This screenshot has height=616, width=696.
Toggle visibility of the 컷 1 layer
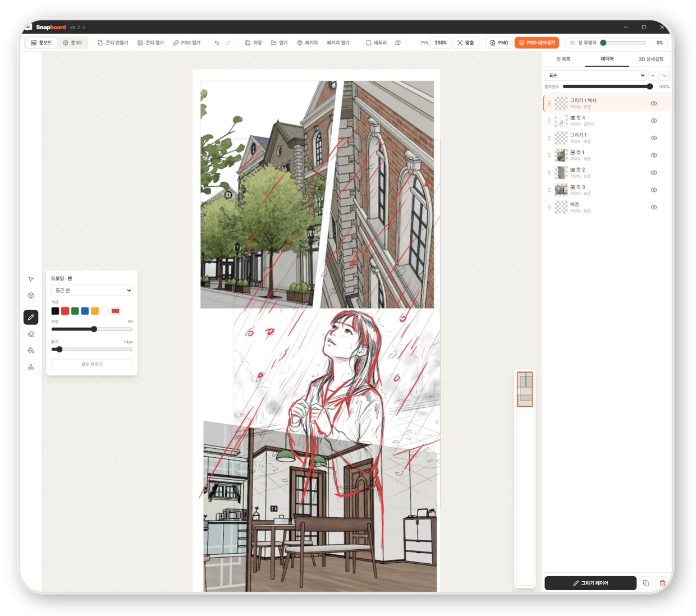coord(654,155)
